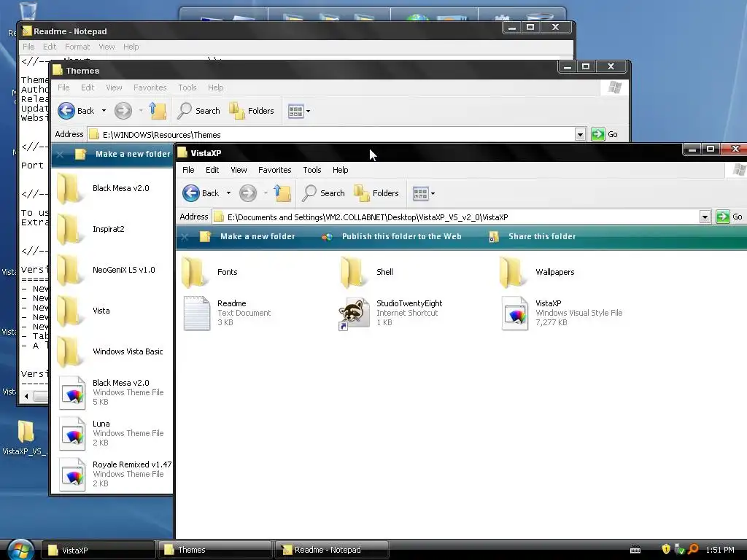
Task: Click Notepad horizontal scrollbar left arrow
Action: pos(26,396)
